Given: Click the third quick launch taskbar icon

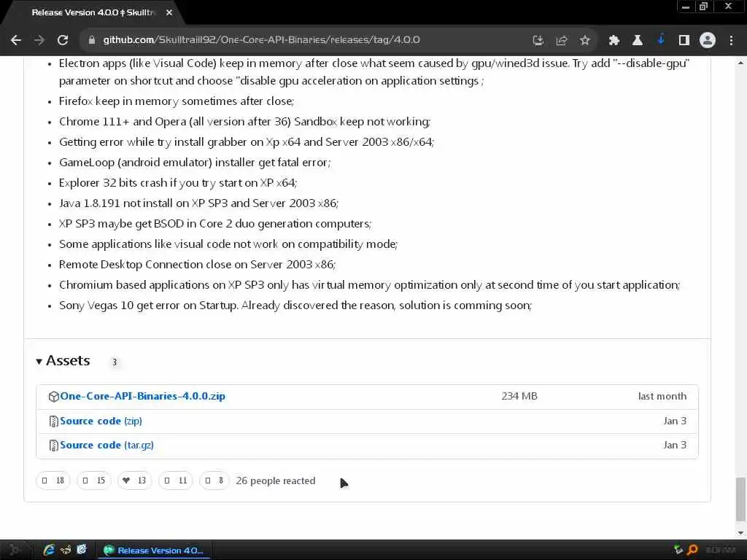Looking at the screenshot, I should [82, 550].
